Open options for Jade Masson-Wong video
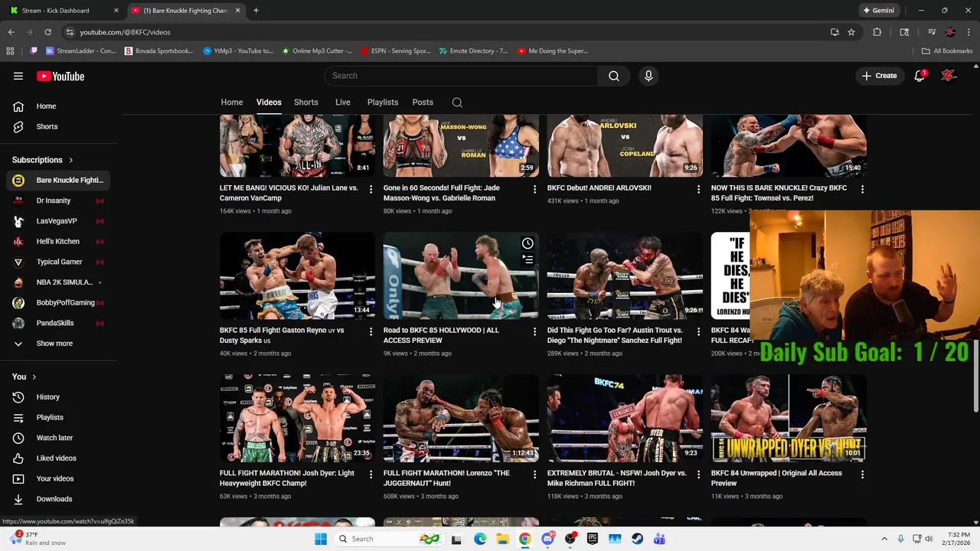Image resolution: width=980 pixels, height=551 pixels. (x=535, y=188)
